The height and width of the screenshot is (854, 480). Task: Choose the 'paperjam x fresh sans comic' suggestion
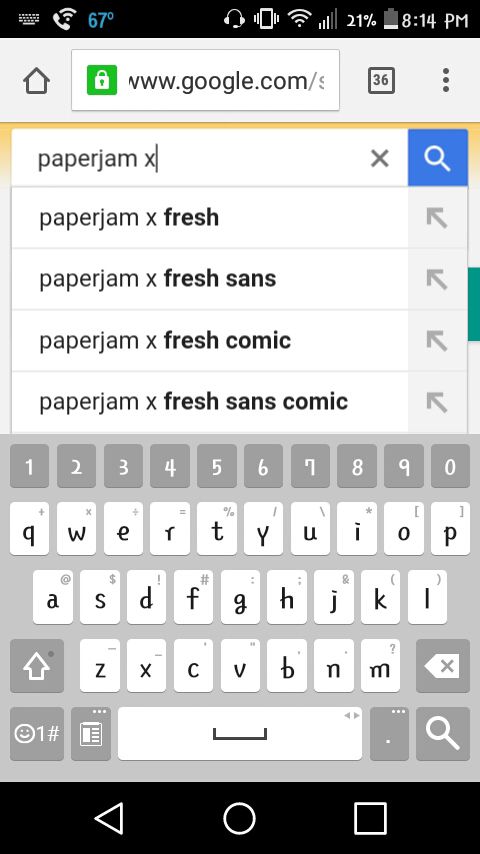pos(210,402)
